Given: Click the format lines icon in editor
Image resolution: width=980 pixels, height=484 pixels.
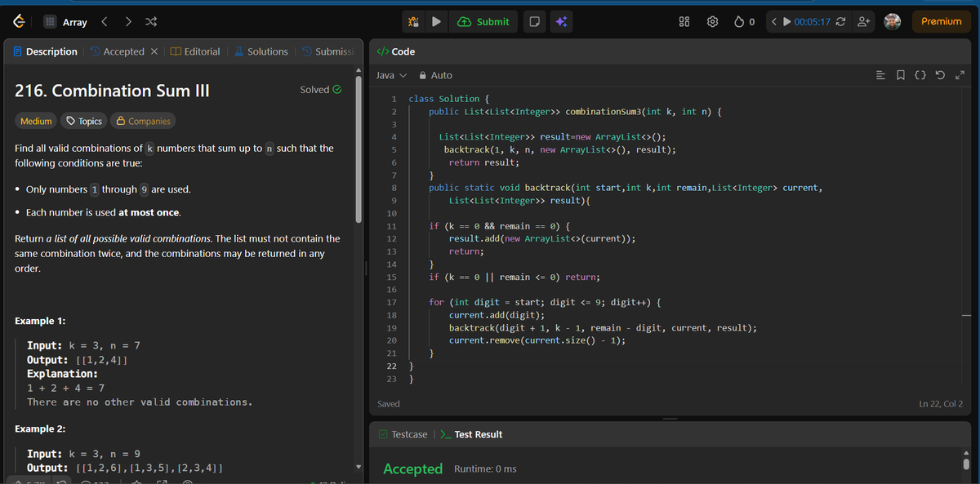Looking at the screenshot, I should point(880,75).
